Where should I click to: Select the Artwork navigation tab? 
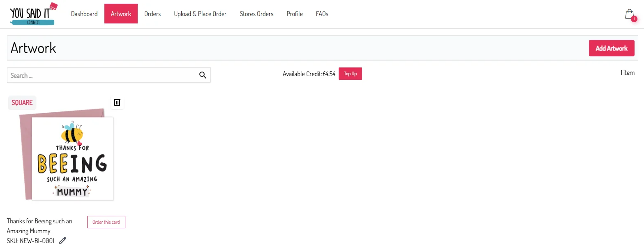(121, 14)
